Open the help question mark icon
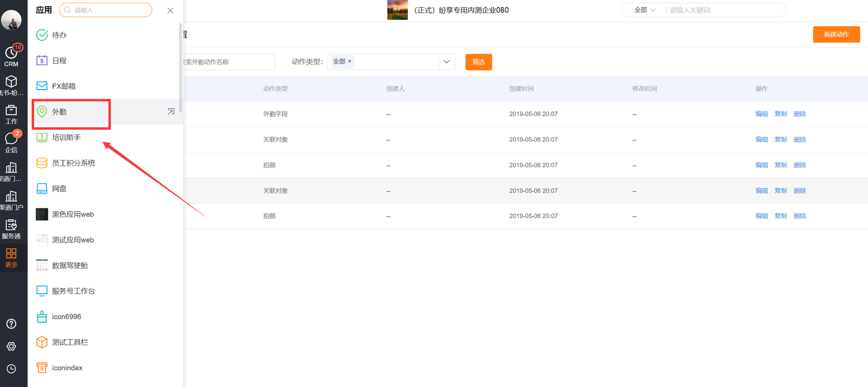The height and width of the screenshot is (387, 868). pyautogui.click(x=11, y=324)
